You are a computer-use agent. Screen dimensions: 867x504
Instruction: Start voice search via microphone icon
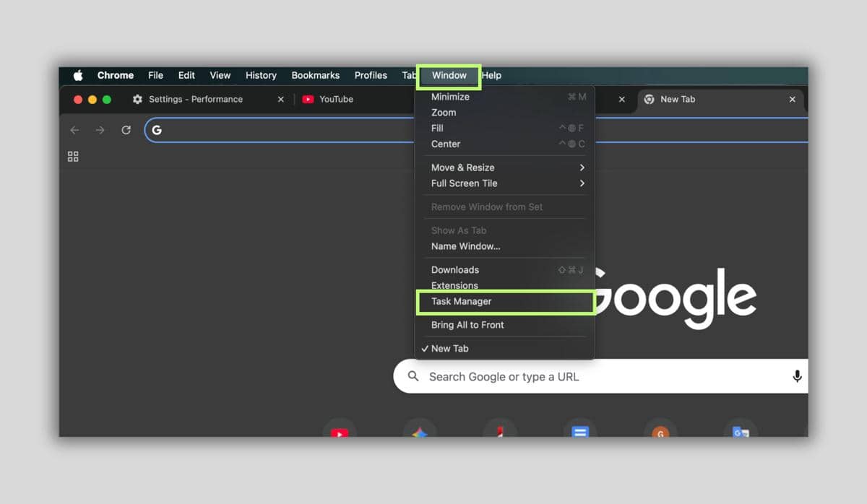pyautogui.click(x=797, y=376)
